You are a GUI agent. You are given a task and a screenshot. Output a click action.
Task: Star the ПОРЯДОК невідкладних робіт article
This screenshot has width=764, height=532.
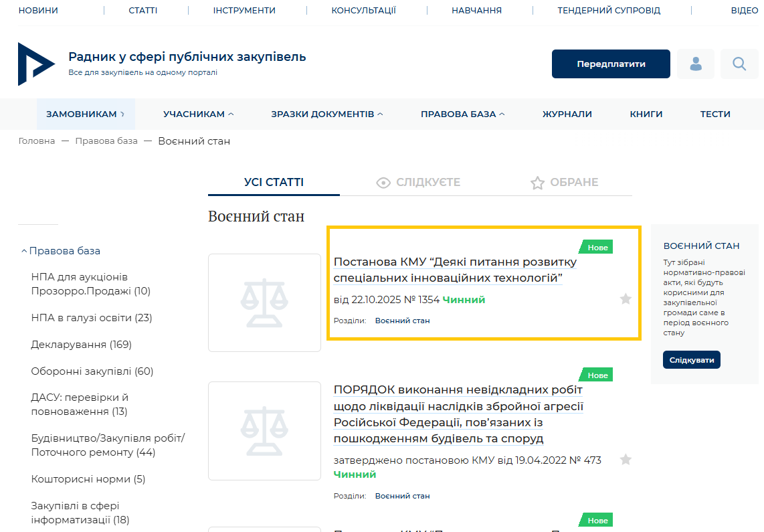(626, 460)
